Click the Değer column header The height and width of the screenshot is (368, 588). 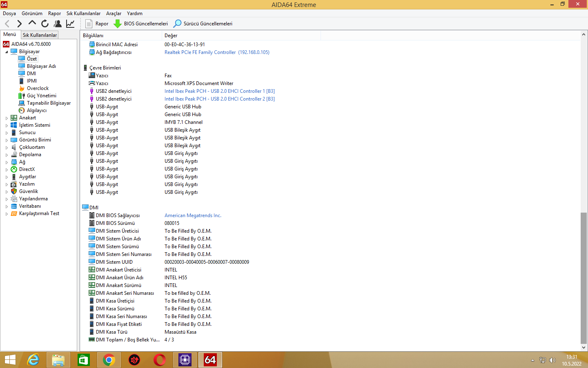241,36
